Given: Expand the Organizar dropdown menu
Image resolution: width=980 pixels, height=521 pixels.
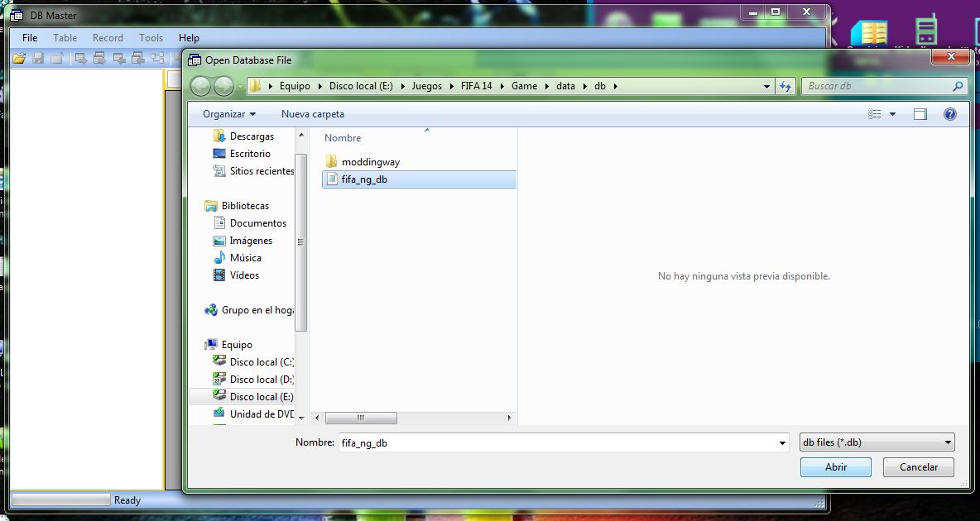Looking at the screenshot, I should (x=229, y=114).
